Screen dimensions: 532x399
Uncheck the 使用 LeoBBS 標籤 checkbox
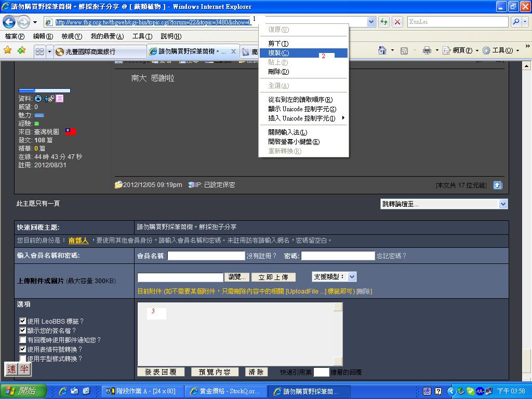[22, 321]
